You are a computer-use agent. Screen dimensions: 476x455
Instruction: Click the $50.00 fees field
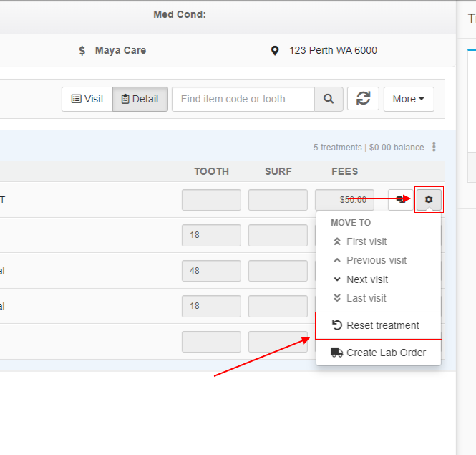click(x=344, y=200)
